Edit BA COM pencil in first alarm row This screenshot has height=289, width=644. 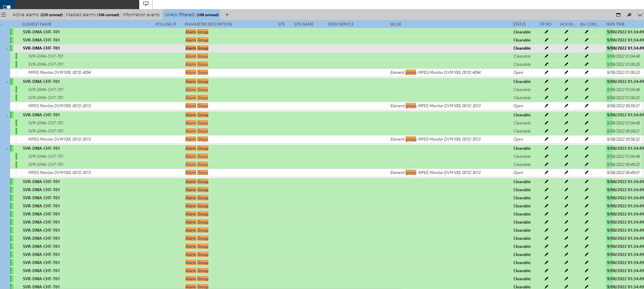click(x=586, y=32)
